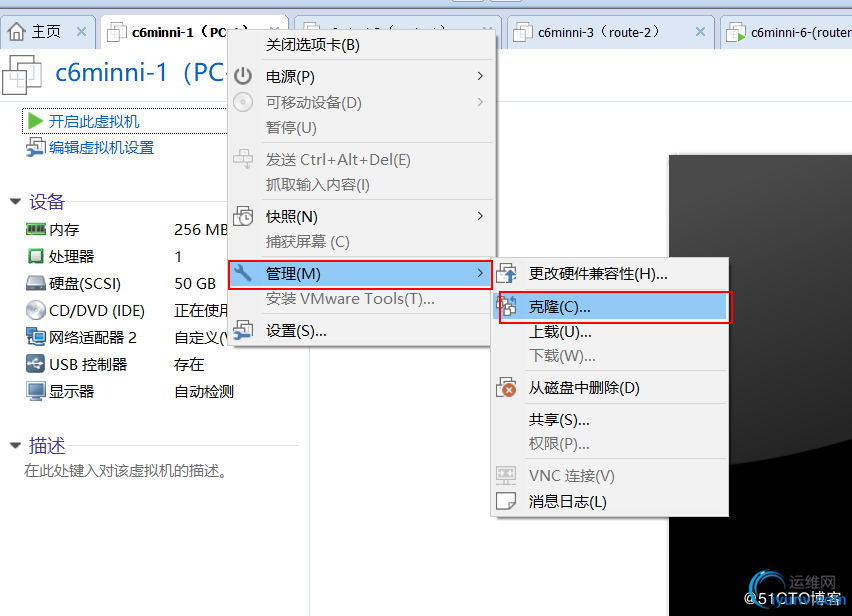Click the network adapter icon
The width and height of the screenshot is (852, 616).
pyautogui.click(x=36, y=337)
